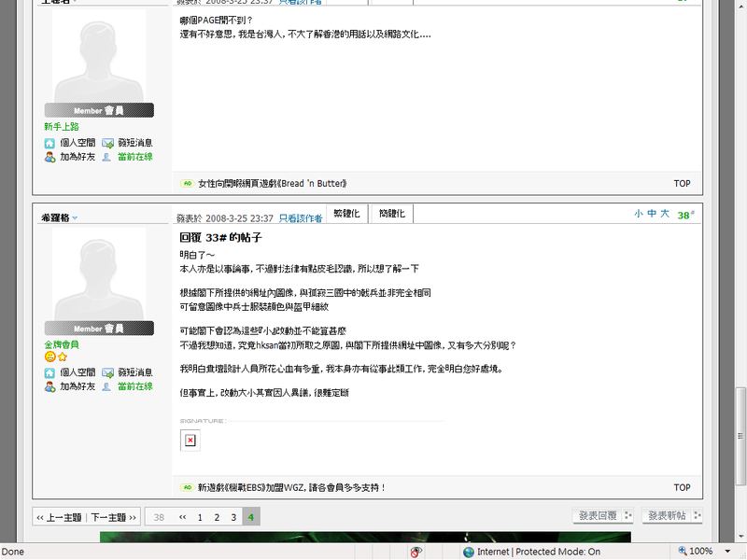Click 加為好友 icon for the 金牌會員 member
Viewport: 747px width, 560px height.
point(49,386)
